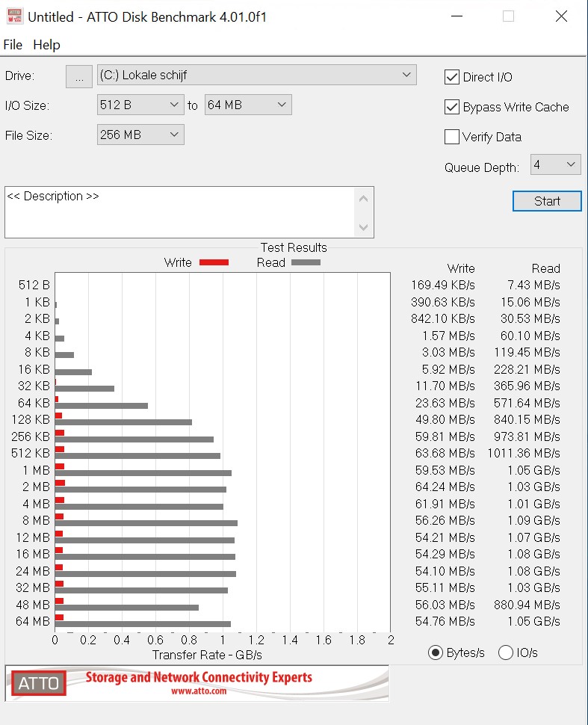The width and height of the screenshot is (588, 725).
Task: Open the Help menu
Action: [46, 45]
